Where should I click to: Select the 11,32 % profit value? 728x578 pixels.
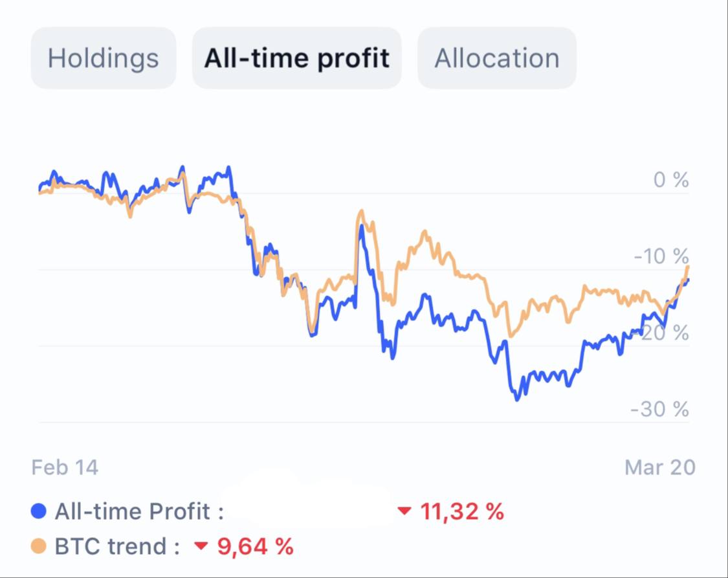(x=462, y=511)
